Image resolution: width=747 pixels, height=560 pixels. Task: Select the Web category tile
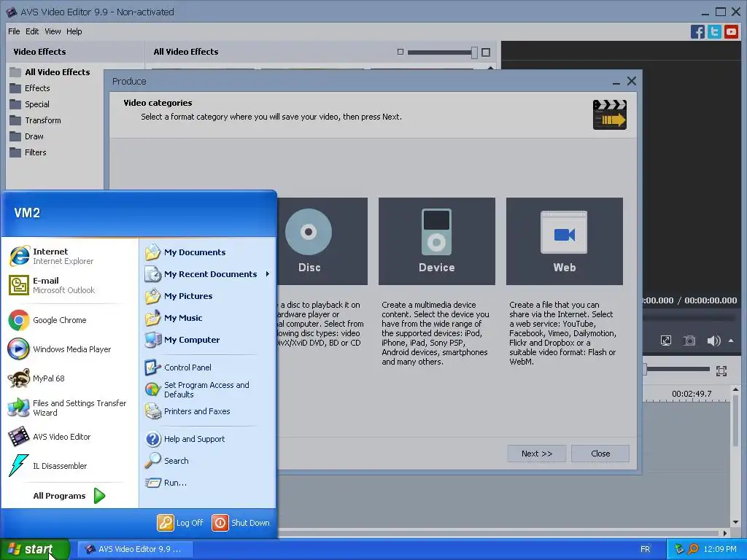pyautogui.click(x=565, y=241)
